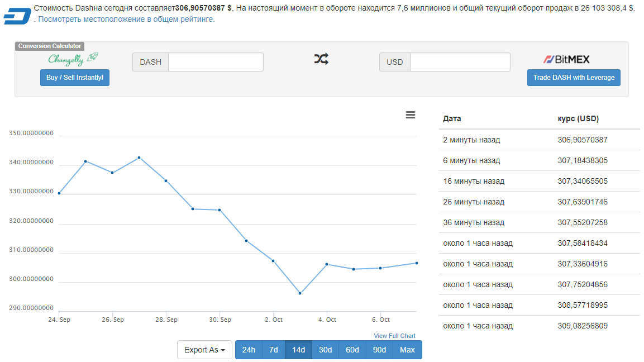The image size is (644, 362).
Task: Switch chart to 7d range
Action: (x=274, y=350)
